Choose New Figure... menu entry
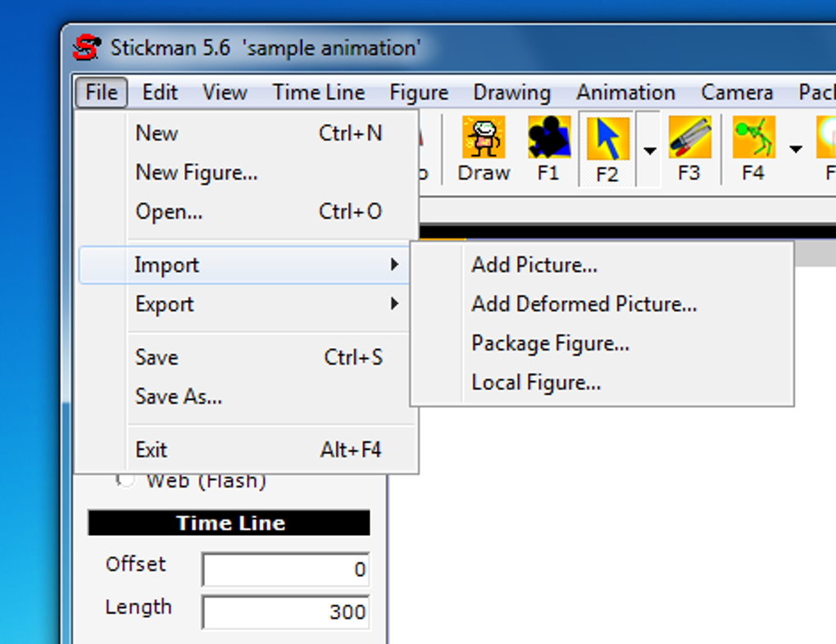 [x=247, y=173]
